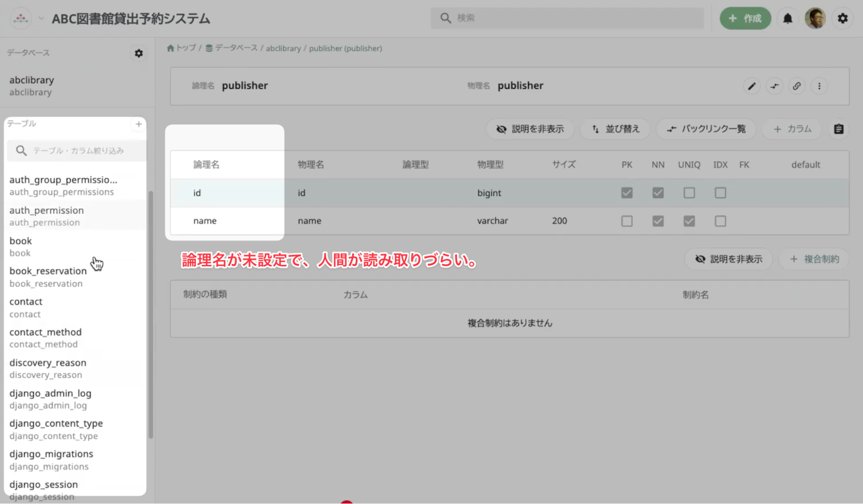Toggle the PK checkbox for the name column
863x504 pixels.
pos(627,221)
